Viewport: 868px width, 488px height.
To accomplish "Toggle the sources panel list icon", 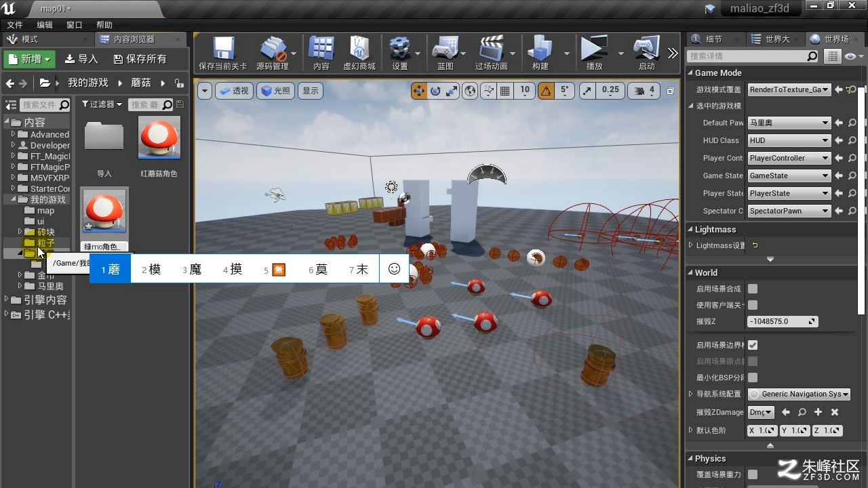I will 12,105.
